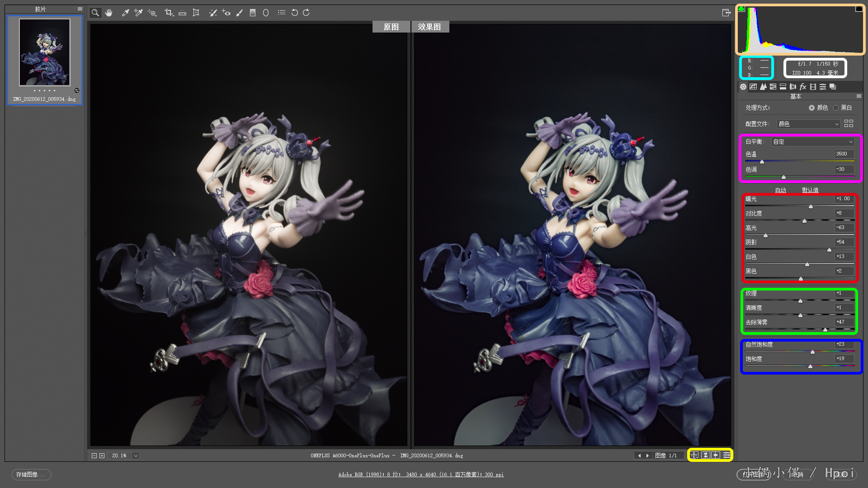
Task: Open the Lens Corrections panel icon
Action: 793,87
